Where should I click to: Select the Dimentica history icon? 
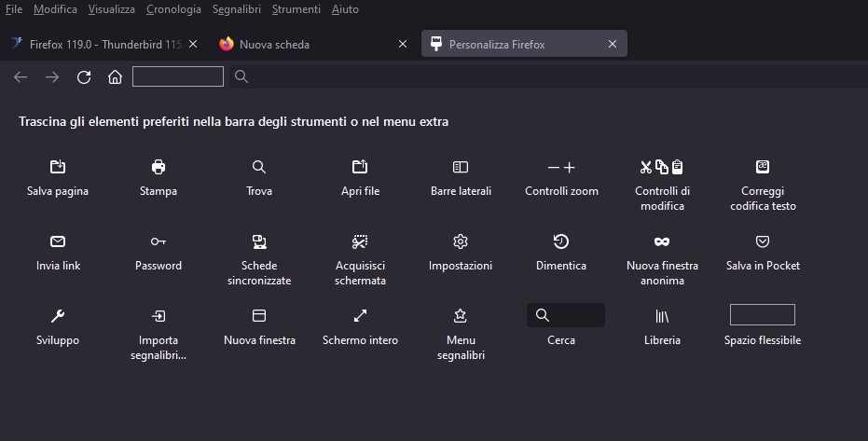pyautogui.click(x=561, y=241)
